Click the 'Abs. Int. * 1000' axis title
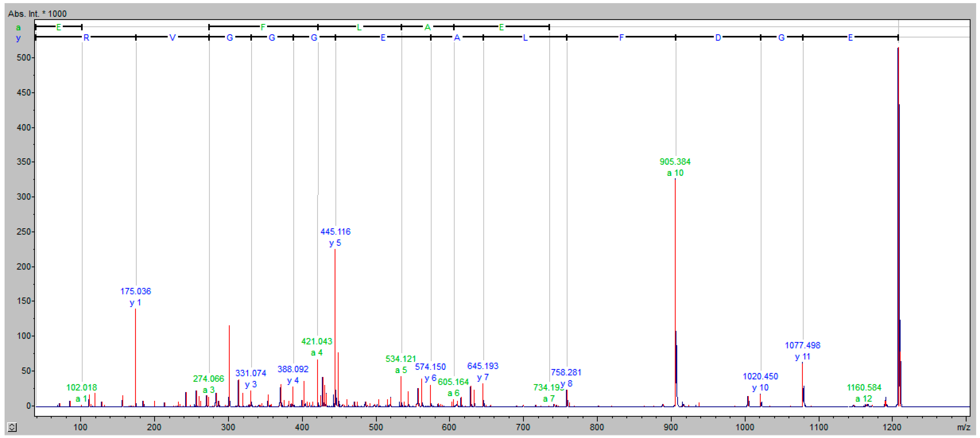Image resolution: width=980 pixels, height=438 pixels. click(37, 14)
